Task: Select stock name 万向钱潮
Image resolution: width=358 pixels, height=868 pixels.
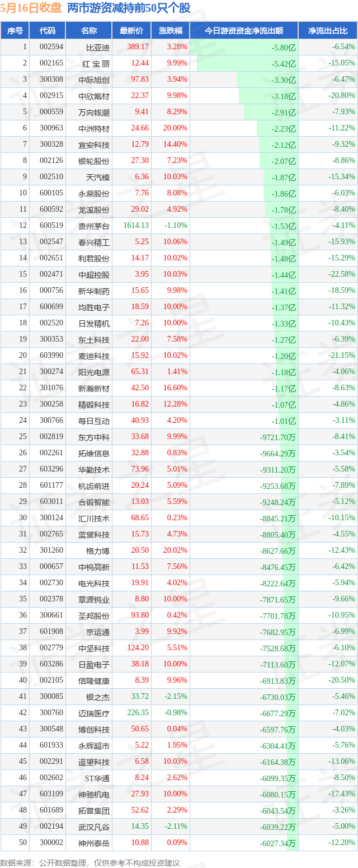Action: (94, 112)
